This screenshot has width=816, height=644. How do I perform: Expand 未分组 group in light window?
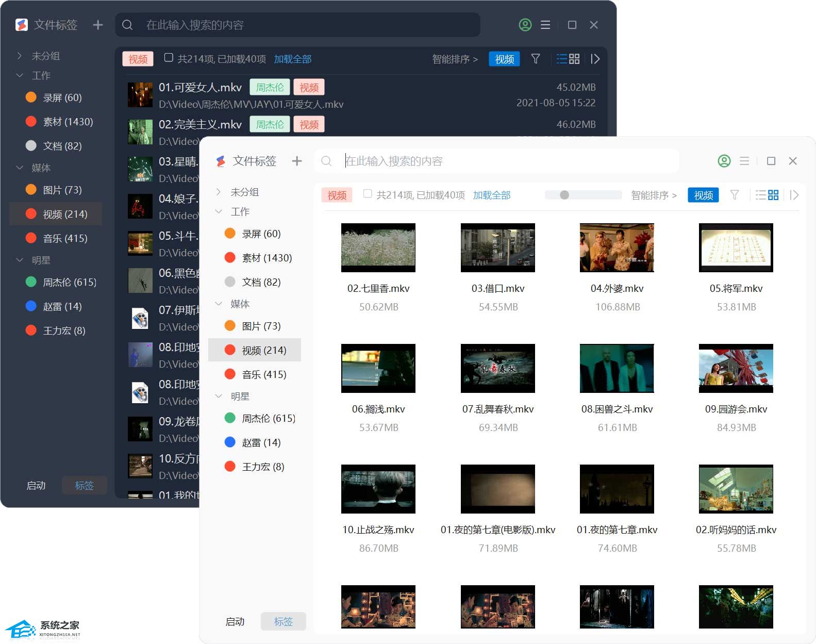click(x=219, y=192)
